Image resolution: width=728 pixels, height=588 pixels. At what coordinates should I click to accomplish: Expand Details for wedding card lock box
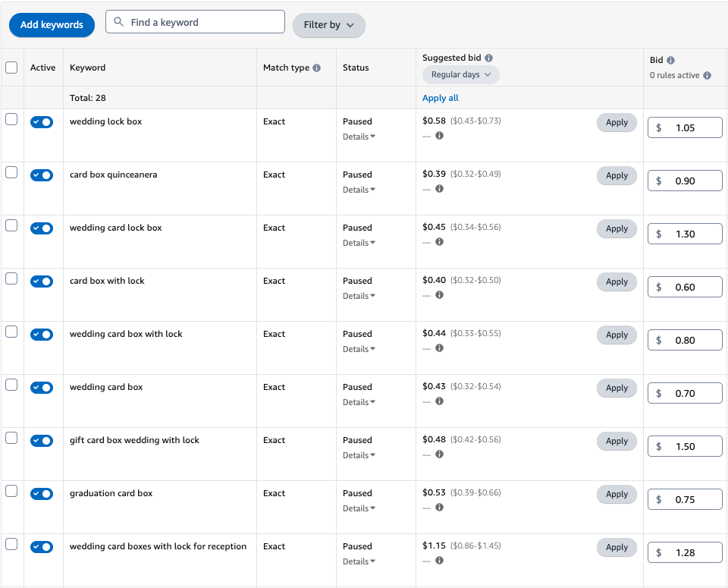point(359,243)
